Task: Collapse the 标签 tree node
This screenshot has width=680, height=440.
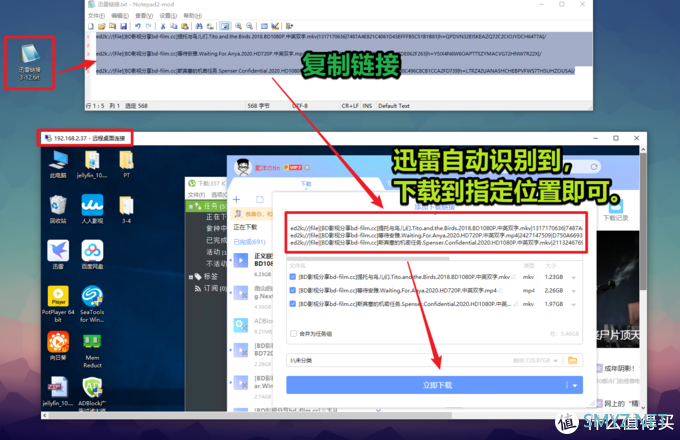Action: 191,277
